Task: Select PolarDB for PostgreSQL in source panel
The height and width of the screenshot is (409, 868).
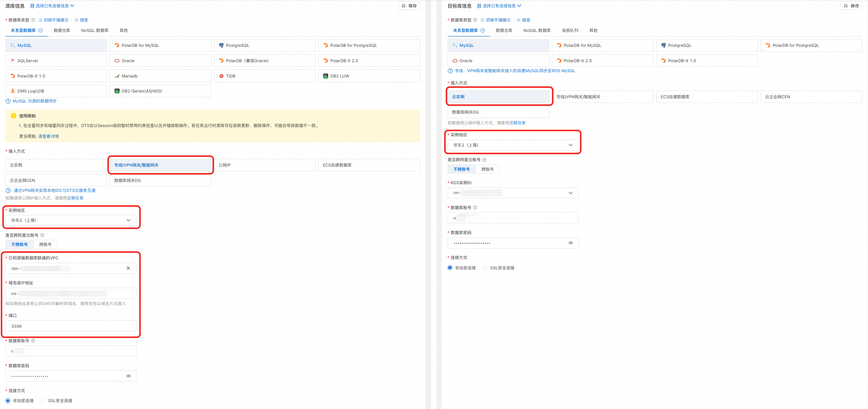Action: click(x=369, y=45)
